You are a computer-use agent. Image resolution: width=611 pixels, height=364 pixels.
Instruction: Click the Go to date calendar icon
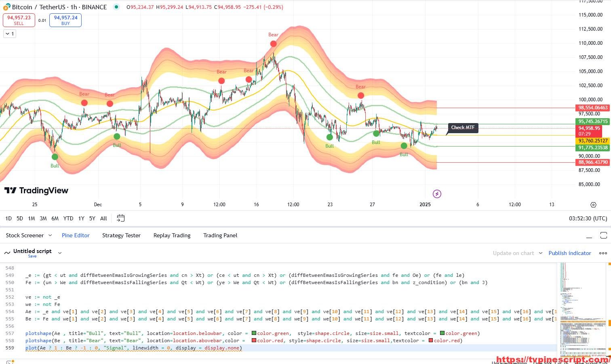tap(120, 218)
